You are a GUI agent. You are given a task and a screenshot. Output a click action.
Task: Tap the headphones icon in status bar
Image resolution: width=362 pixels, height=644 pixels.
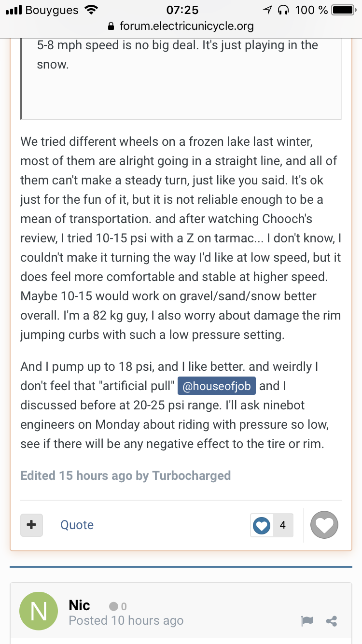pyautogui.click(x=284, y=10)
